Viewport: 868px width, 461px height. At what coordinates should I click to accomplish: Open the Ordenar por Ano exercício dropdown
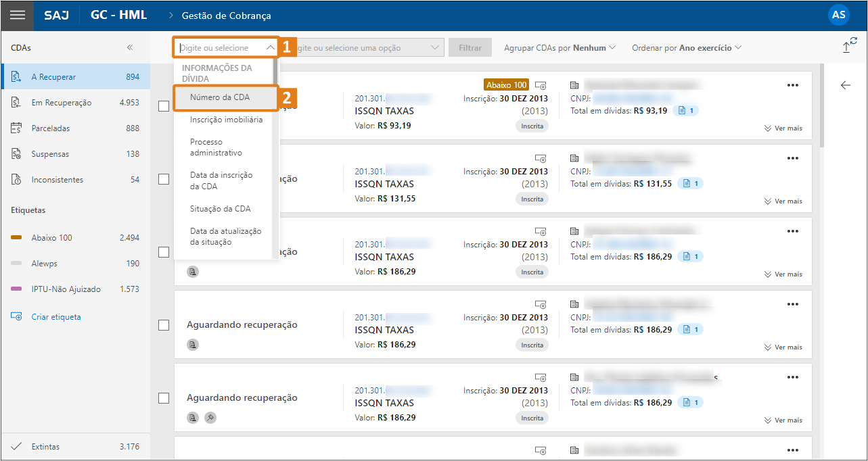[687, 48]
